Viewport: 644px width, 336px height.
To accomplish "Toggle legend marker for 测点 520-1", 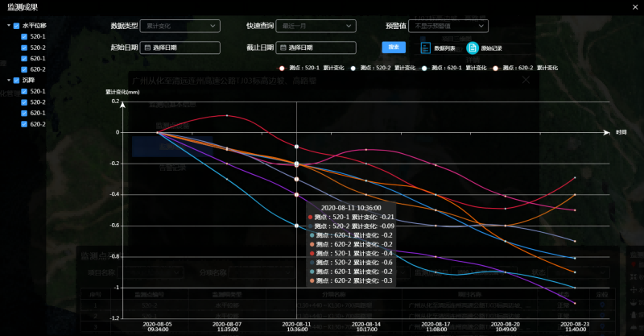I will coord(283,68).
